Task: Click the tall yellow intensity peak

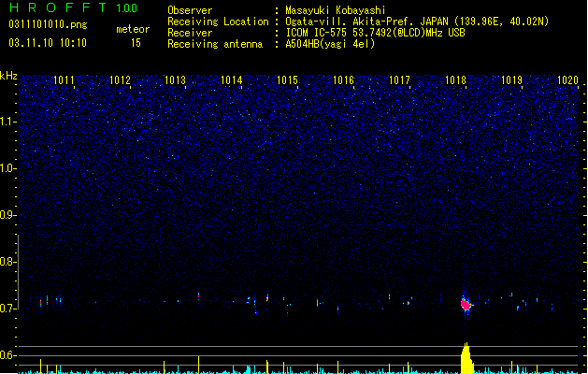Action: click(x=466, y=358)
